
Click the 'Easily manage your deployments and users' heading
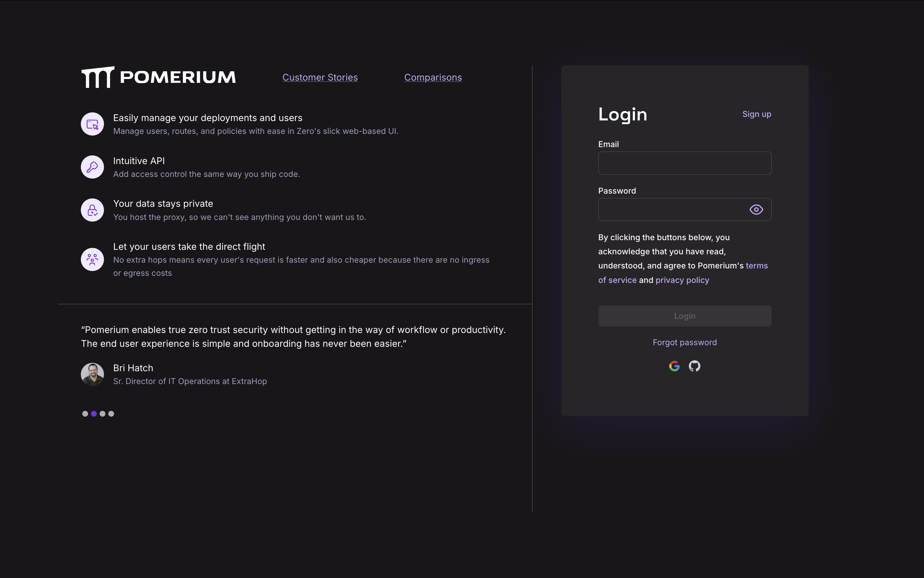point(208,118)
